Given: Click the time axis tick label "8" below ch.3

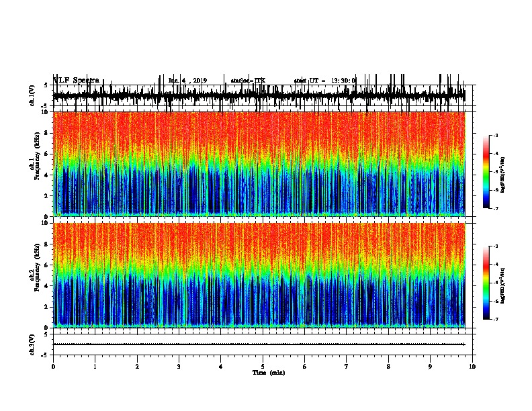Looking at the screenshot, I should 388,367.
